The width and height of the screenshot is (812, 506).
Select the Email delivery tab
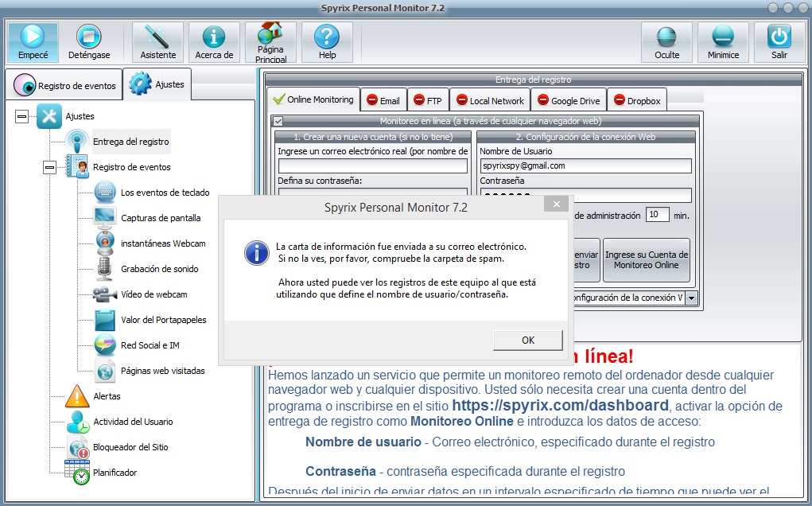384,100
